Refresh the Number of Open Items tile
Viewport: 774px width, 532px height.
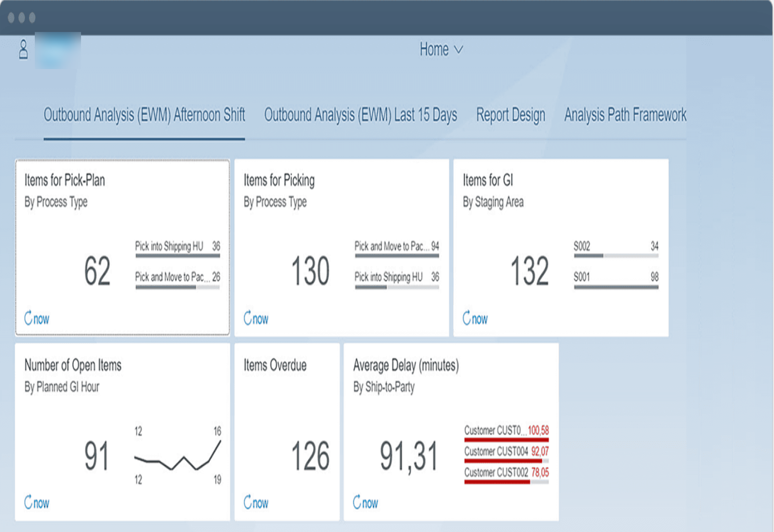pos(37,502)
